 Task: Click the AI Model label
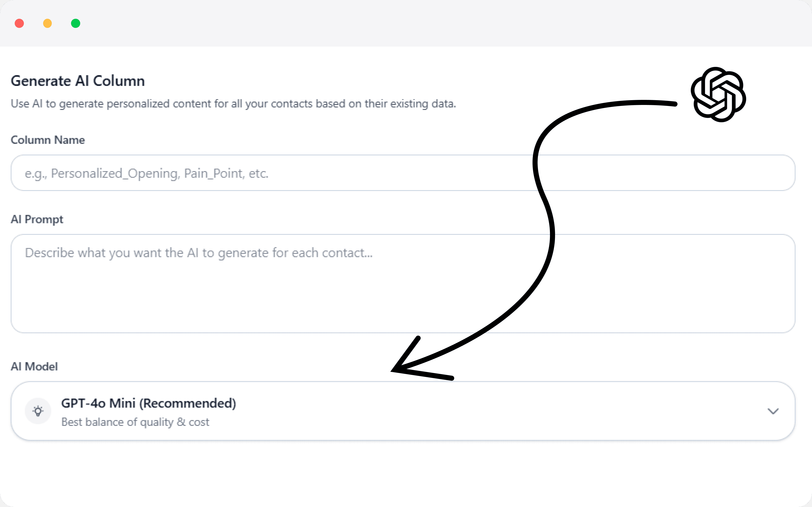point(34,366)
